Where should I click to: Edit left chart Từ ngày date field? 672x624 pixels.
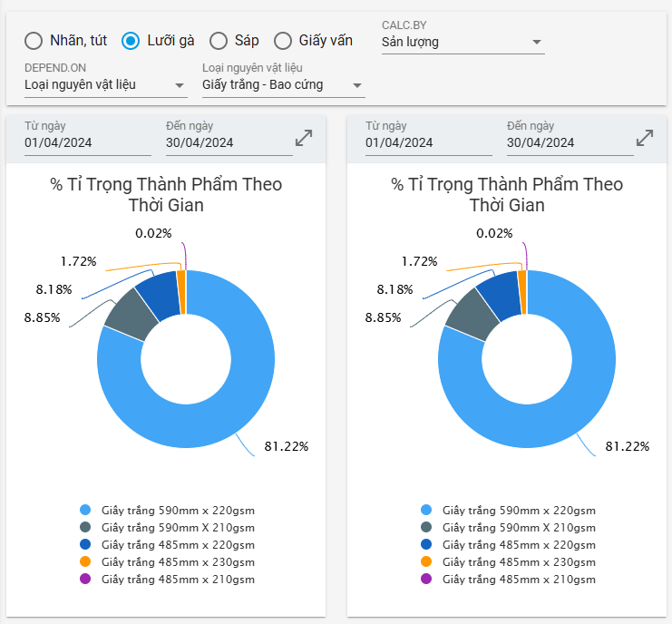[x=87, y=142]
